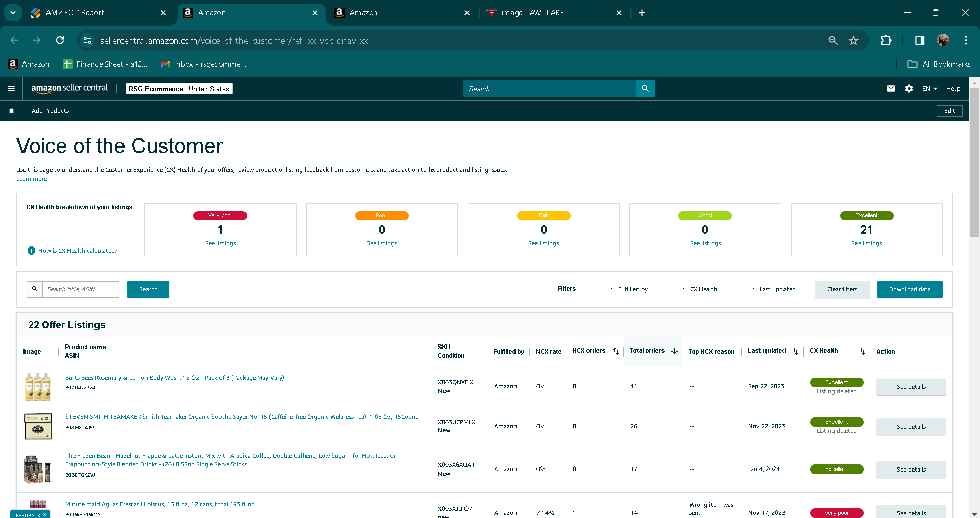Click the Frozen Bean product thumbnail
Screen dimensions: 980x518
(38, 469)
